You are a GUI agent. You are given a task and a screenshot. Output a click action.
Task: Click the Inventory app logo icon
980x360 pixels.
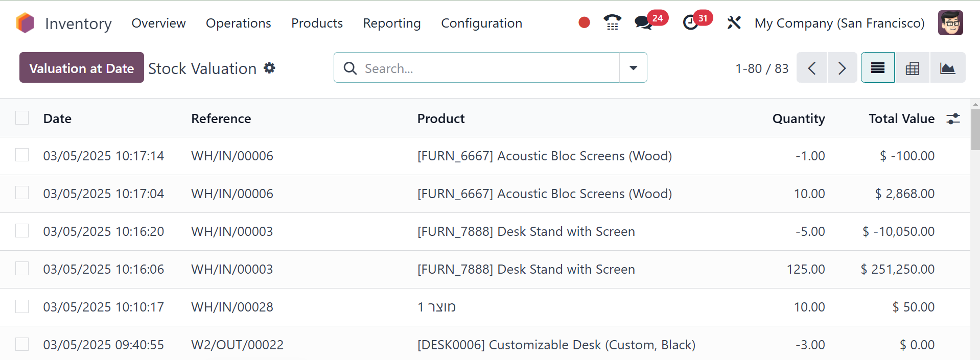[x=25, y=23]
